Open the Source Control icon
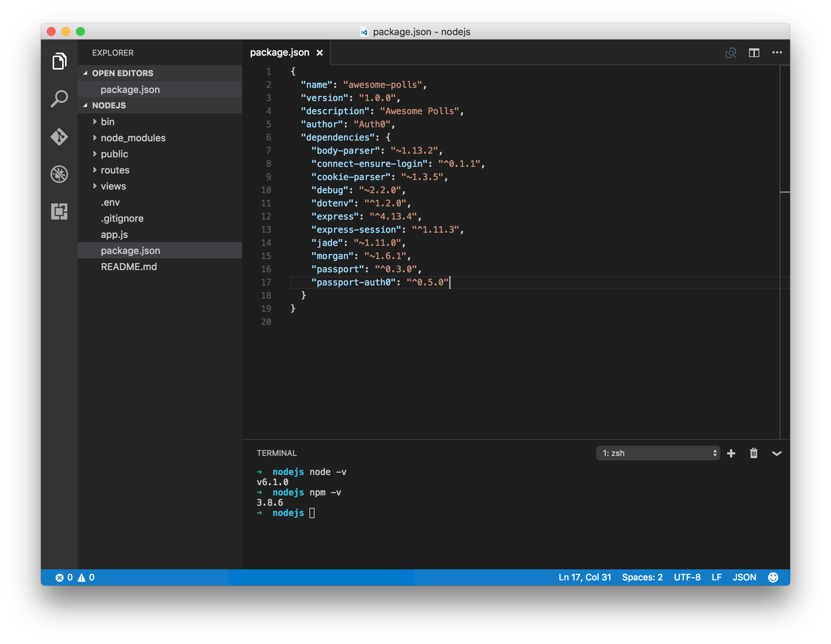The width and height of the screenshot is (831, 644). point(60,137)
